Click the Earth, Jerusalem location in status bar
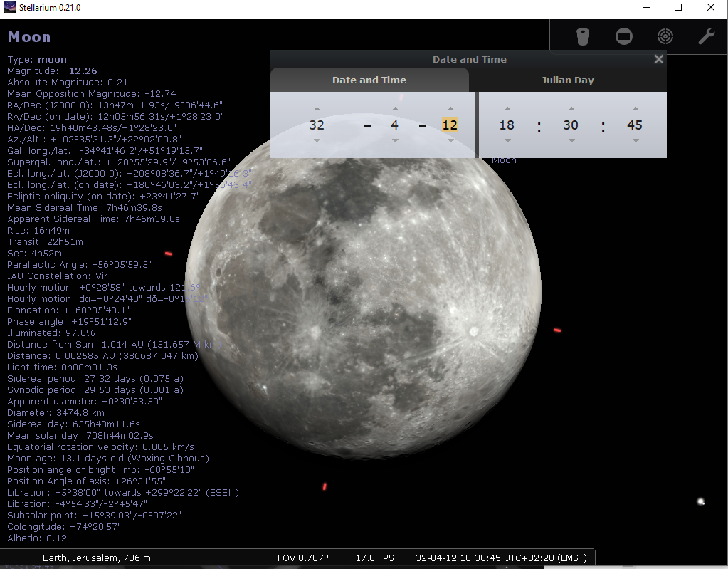The height and width of the screenshot is (569, 728). click(97, 558)
